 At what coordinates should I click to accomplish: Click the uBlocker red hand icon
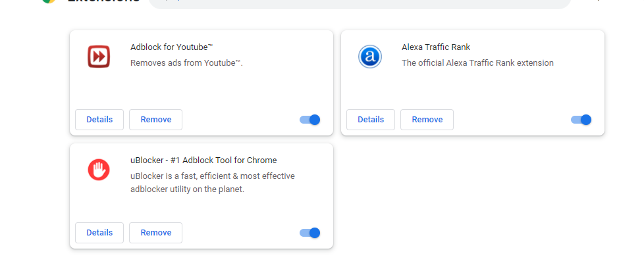pos(99,170)
